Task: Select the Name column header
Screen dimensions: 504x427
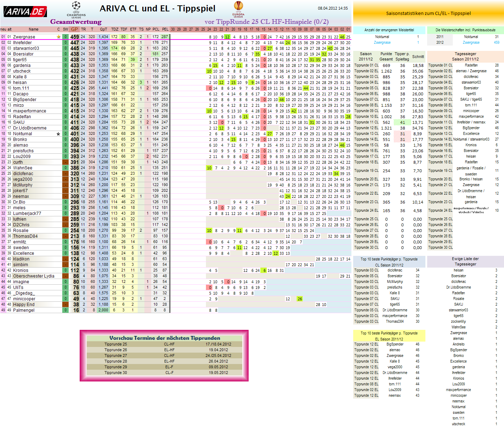Action: point(33,29)
